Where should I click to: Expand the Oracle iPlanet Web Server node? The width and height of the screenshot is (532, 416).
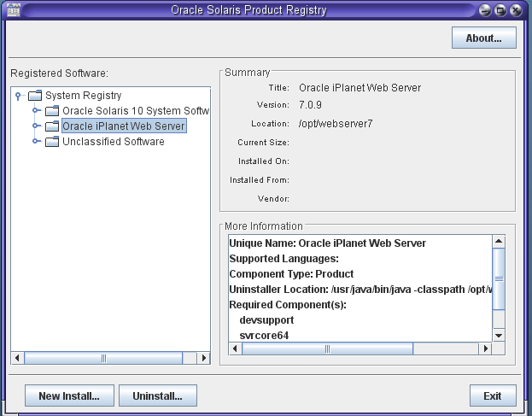click(36, 126)
